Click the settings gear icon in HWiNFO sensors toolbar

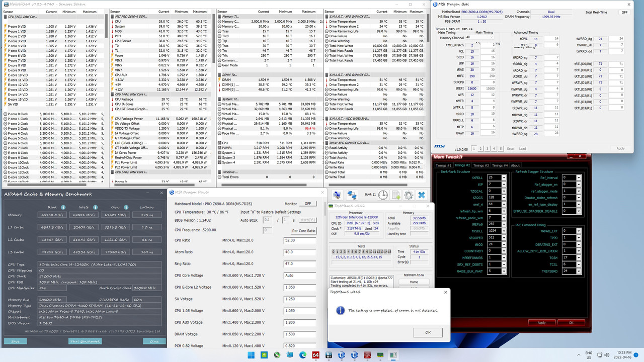point(409,195)
